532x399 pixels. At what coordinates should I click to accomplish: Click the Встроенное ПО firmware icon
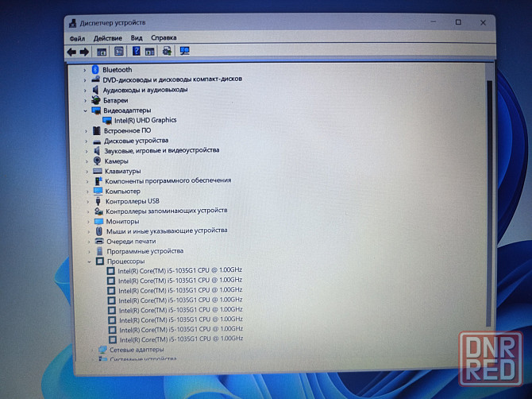[97, 130]
